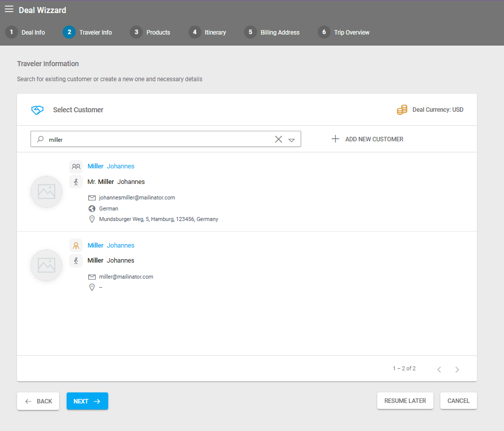504x431 pixels.
Task: Click the orange person icon on second result
Action: click(x=76, y=246)
